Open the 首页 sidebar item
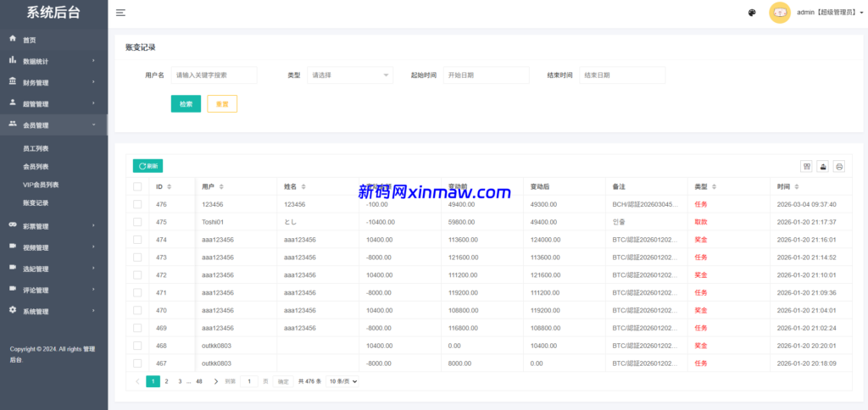This screenshot has height=410, width=868. click(x=53, y=40)
